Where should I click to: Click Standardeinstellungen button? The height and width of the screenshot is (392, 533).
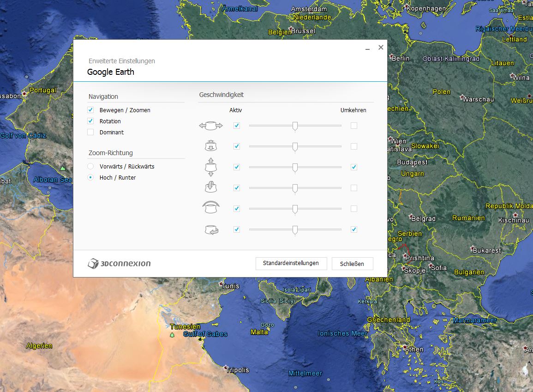291,263
